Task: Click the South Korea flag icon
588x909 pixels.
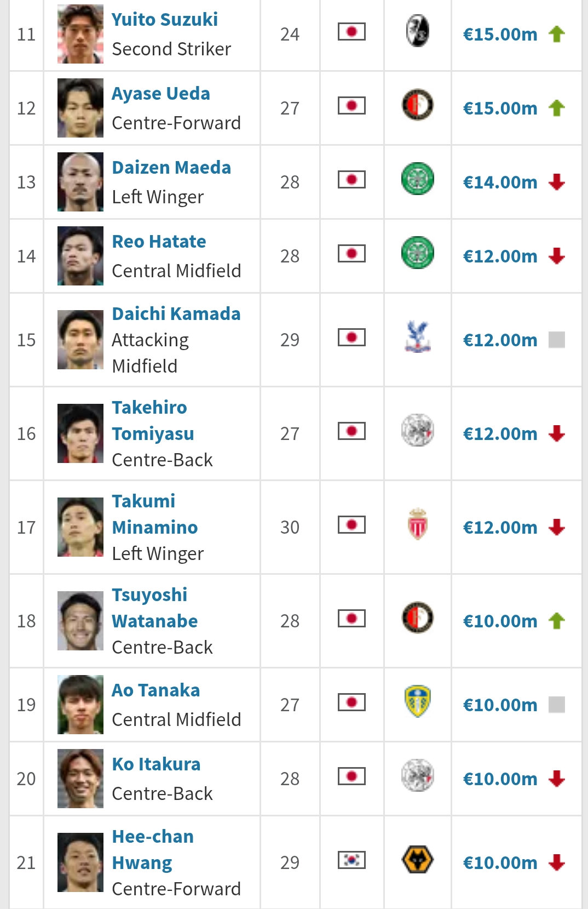Action: tap(351, 860)
